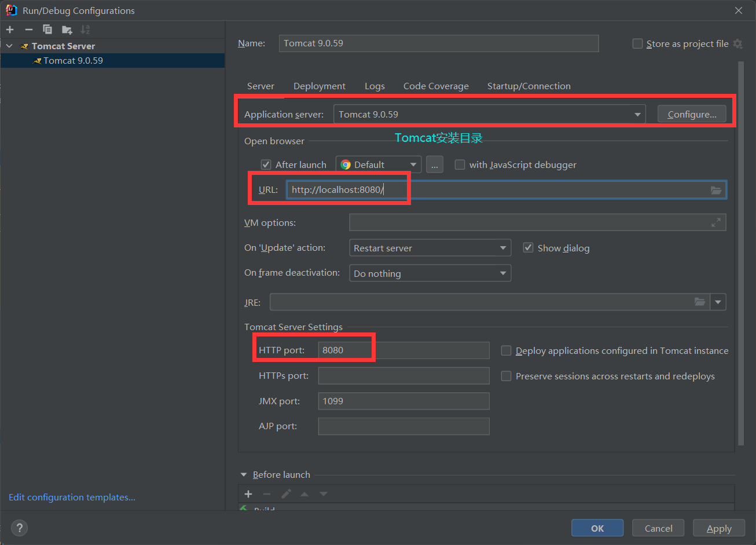Viewport: 756px width, 545px height.
Task: Expand the VM options field
Action: (x=716, y=222)
